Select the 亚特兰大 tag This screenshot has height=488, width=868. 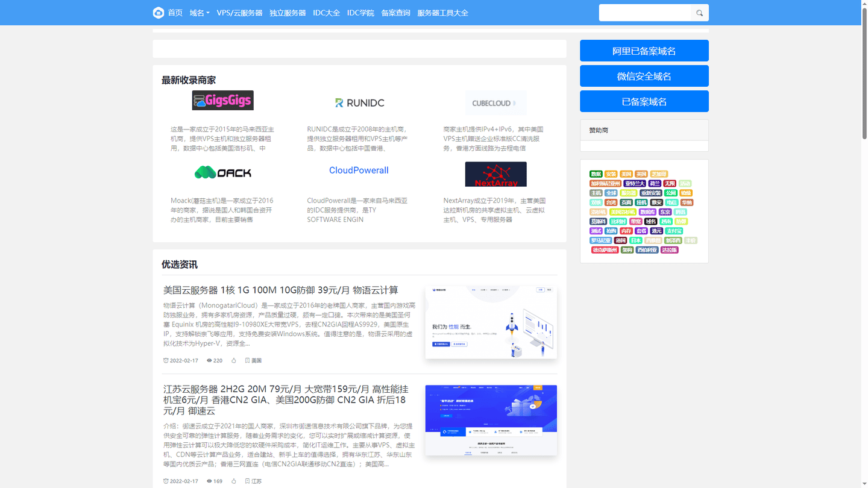pos(635,183)
